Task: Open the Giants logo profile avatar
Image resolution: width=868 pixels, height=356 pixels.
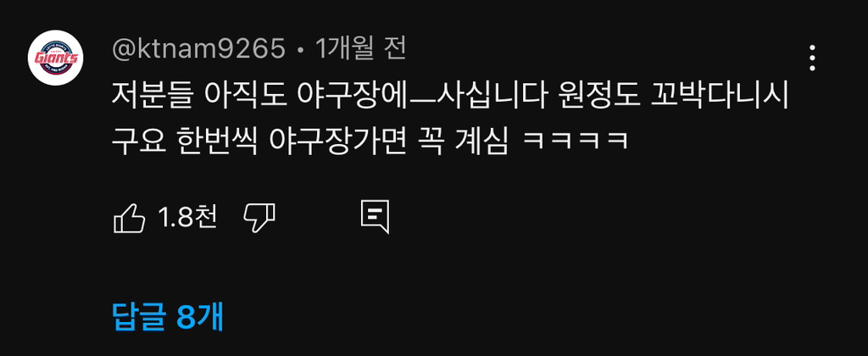Action: [x=55, y=58]
